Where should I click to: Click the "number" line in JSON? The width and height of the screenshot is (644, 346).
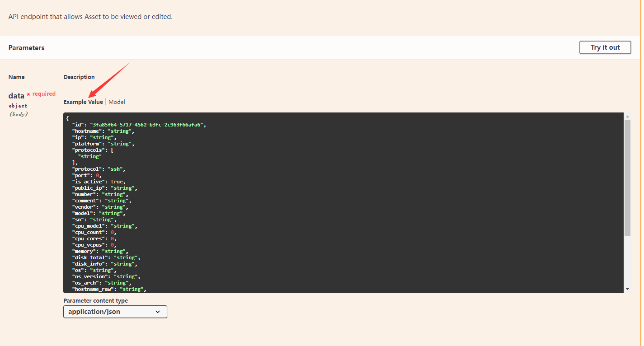click(x=100, y=194)
